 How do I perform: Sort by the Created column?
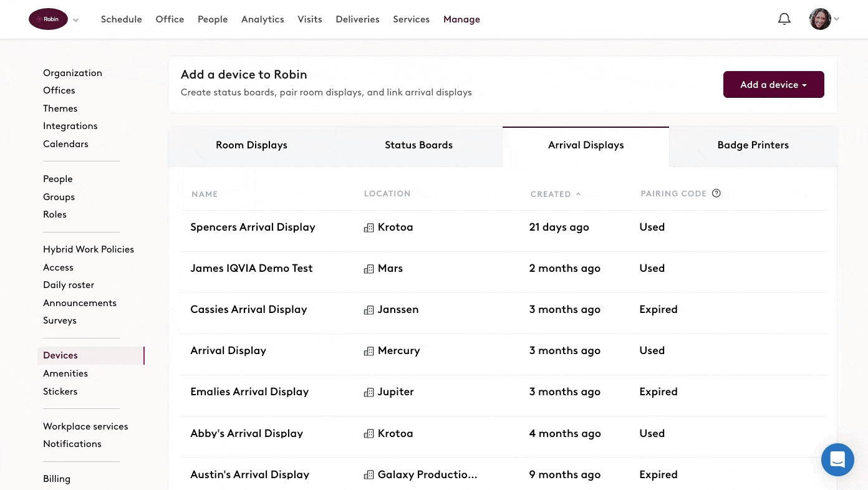(x=555, y=194)
